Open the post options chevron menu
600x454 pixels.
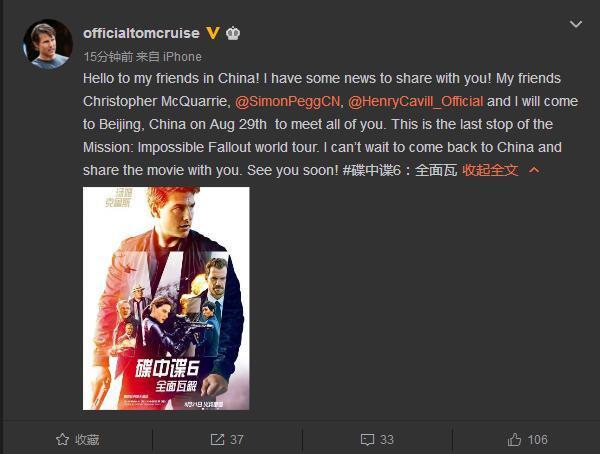[x=576, y=24]
